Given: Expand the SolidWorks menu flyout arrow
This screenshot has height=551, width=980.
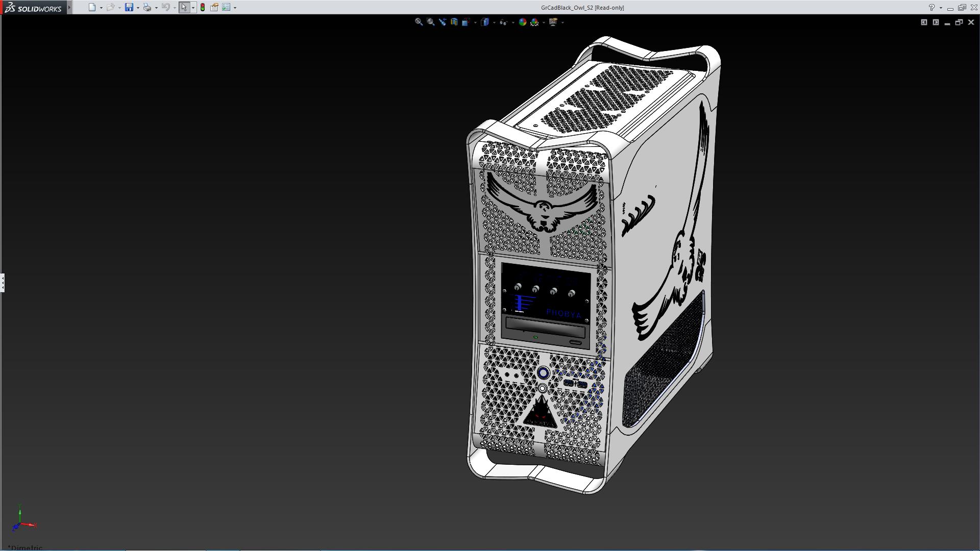Looking at the screenshot, I should coord(69,7).
